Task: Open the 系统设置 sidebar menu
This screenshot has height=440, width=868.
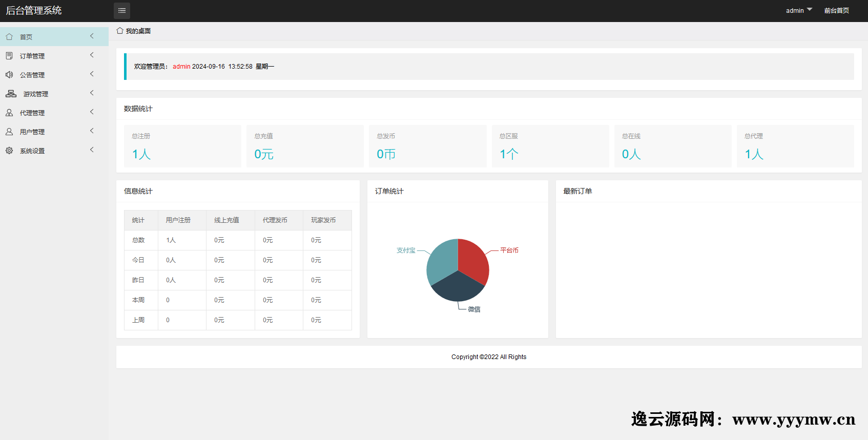Action: pyautogui.click(x=54, y=151)
